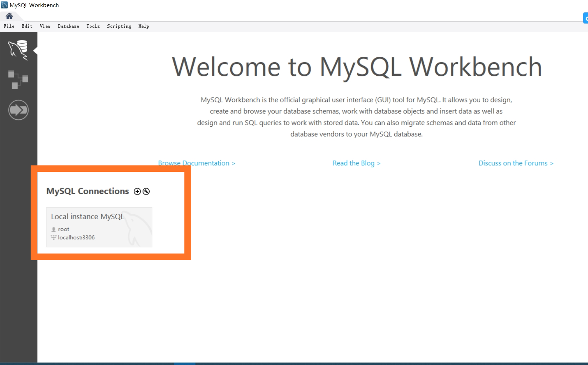Image resolution: width=588 pixels, height=365 pixels.
Task: Open the Tools menu
Action: pos(93,26)
